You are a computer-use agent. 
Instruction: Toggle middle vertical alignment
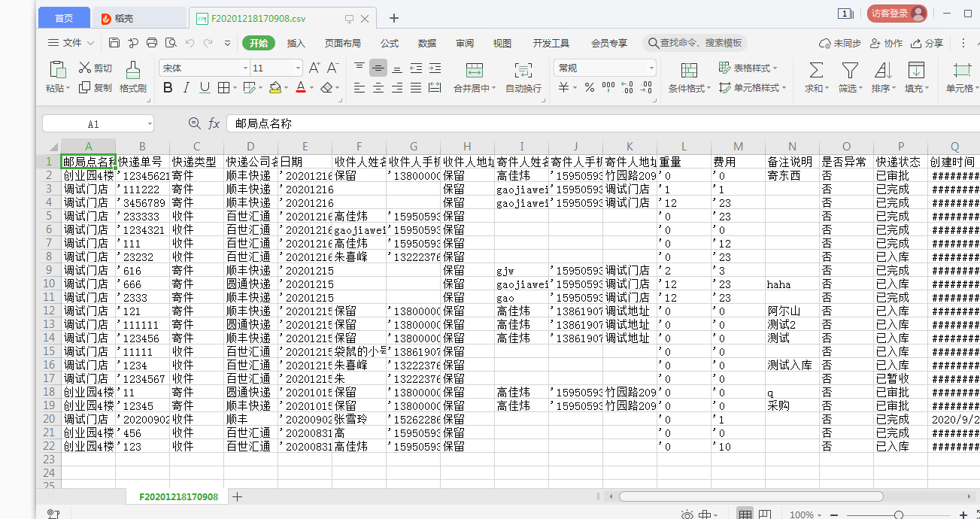[378, 68]
